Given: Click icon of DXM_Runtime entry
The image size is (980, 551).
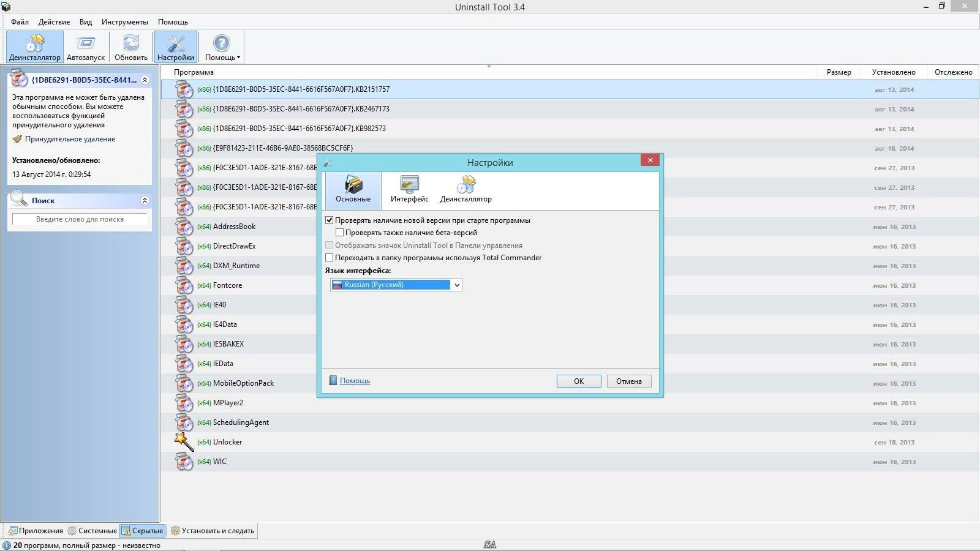Looking at the screenshot, I should tap(184, 266).
